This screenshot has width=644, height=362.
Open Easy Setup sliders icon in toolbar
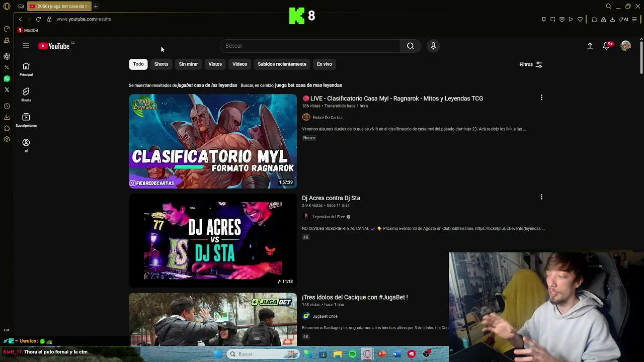[x=634, y=19]
